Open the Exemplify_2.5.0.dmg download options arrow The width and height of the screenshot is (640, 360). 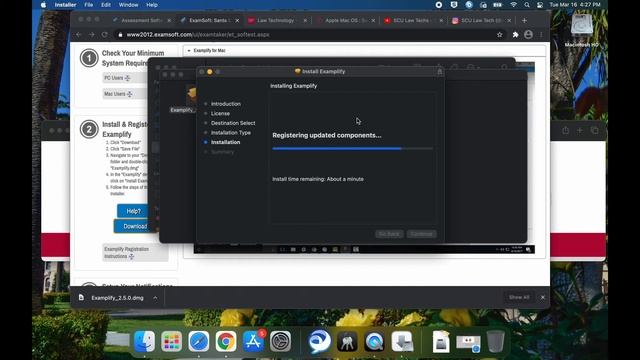pyautogui.click(x=155, y=298)
